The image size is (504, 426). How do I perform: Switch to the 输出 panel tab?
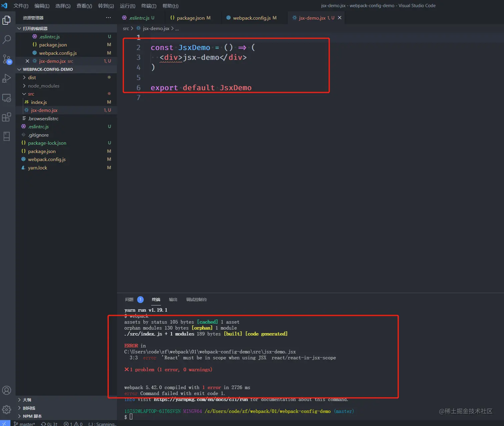click(x=173, y=300)
